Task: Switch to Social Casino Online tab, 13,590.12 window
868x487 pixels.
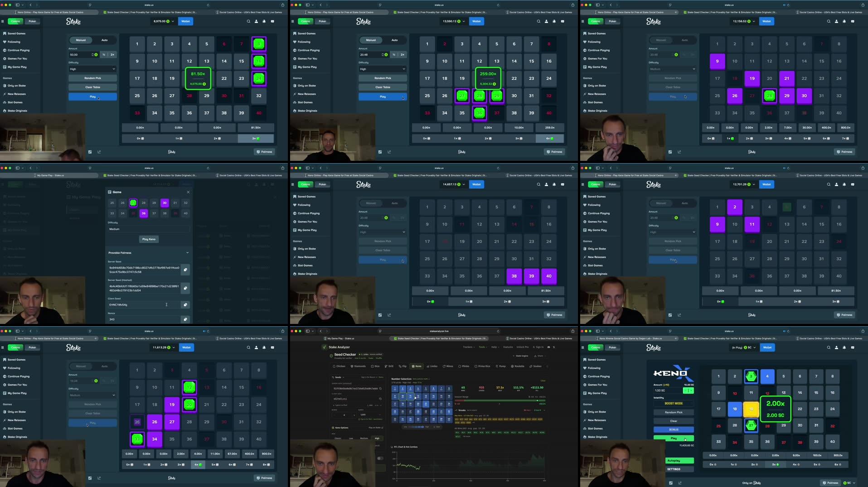Action: (x=538, y=12)
